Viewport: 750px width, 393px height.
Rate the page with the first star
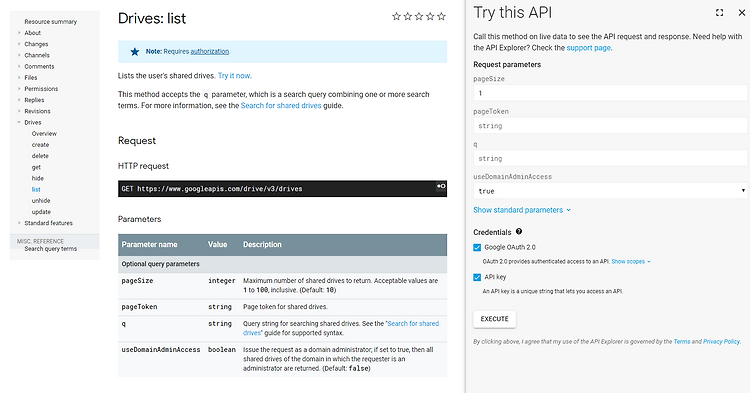point(396,17)
